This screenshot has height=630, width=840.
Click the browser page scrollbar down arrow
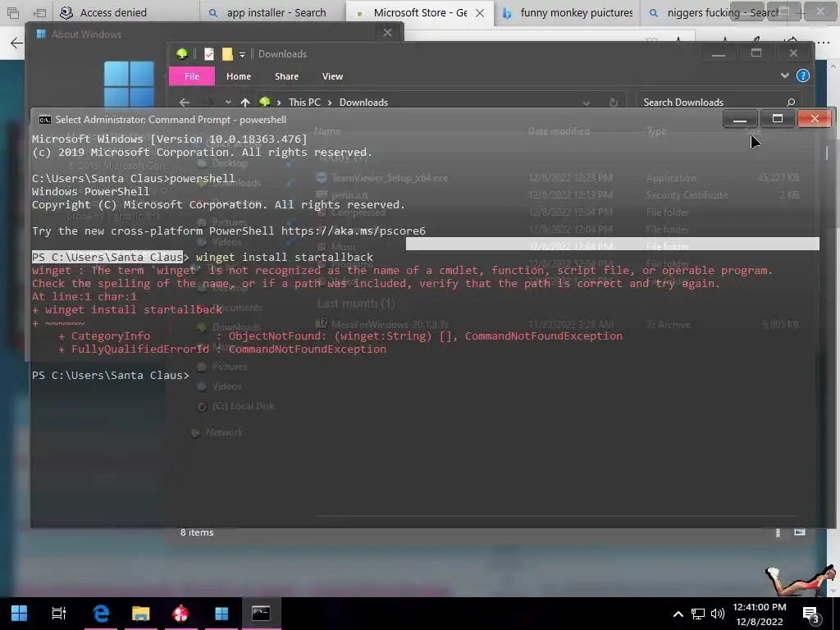(x=834, y=591)
